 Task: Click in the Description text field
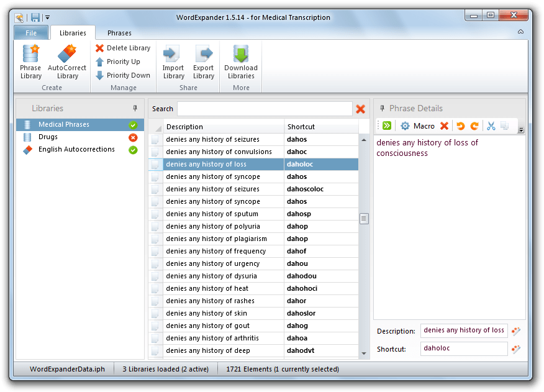pos(464,330)
